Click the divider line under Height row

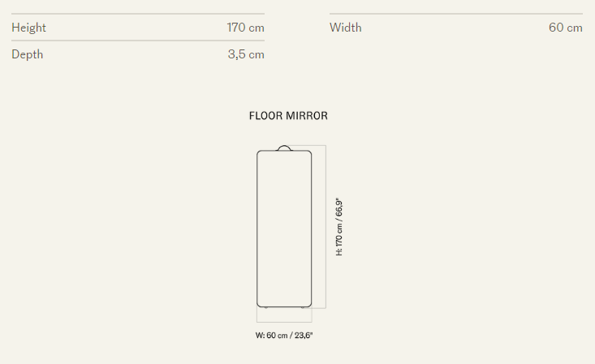[x=138, y=41]
